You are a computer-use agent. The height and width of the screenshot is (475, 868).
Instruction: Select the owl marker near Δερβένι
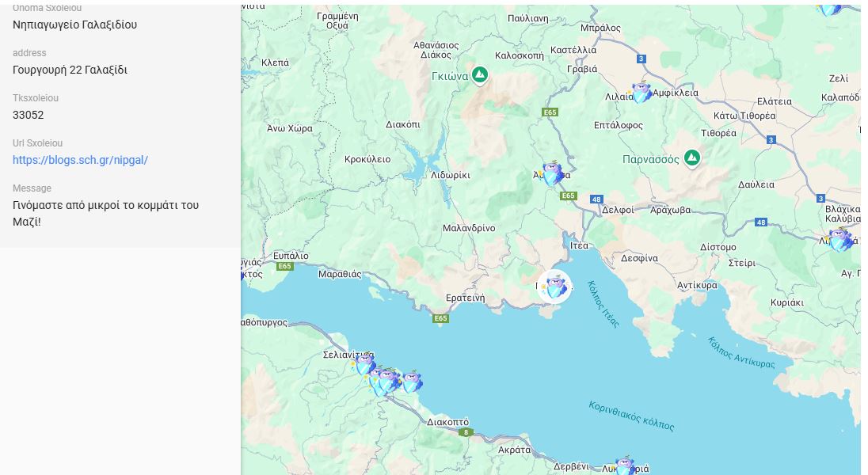626,465
